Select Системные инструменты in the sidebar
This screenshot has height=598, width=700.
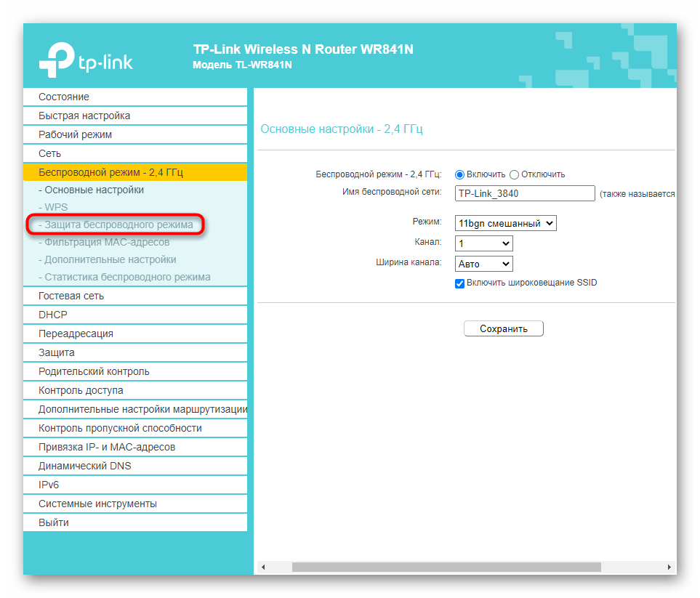point(97,504)
